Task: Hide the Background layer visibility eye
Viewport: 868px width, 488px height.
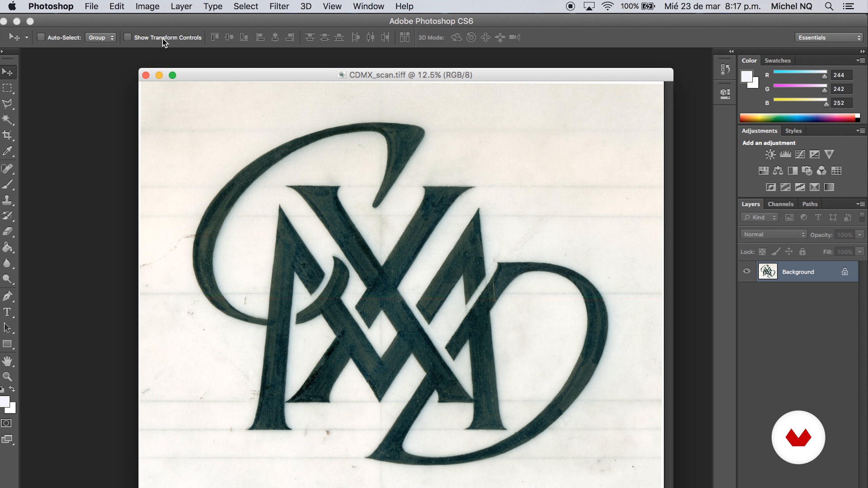Action: click(x=746, y=272)
